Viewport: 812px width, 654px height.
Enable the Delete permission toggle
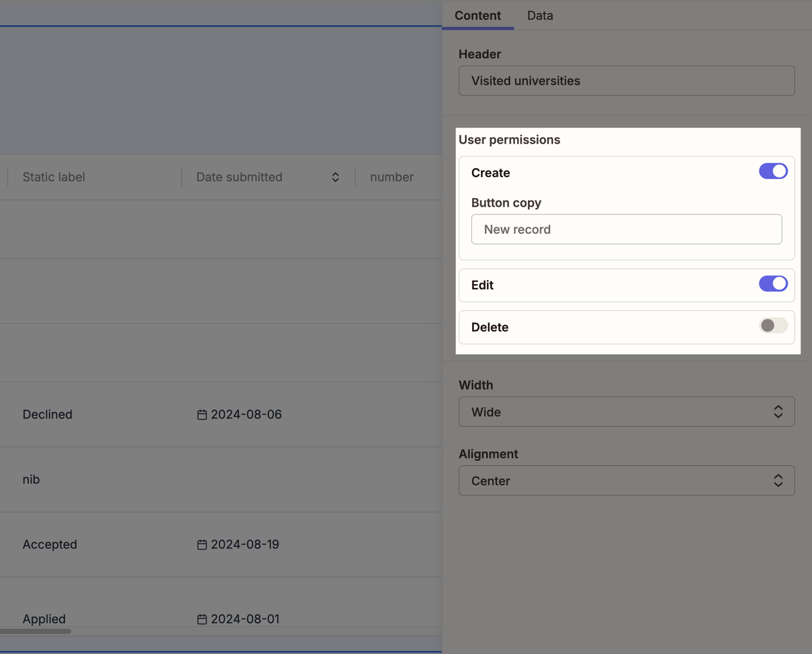point(773,326)
